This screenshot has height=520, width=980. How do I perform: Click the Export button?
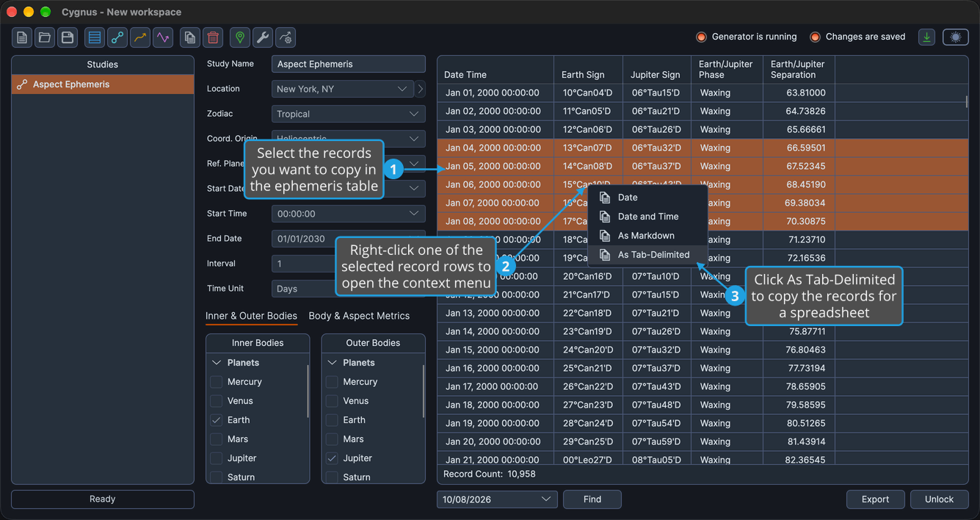875,499
